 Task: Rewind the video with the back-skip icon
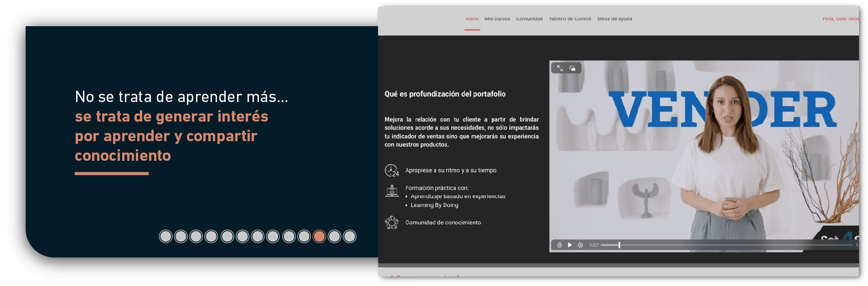[x=559, y=245]
